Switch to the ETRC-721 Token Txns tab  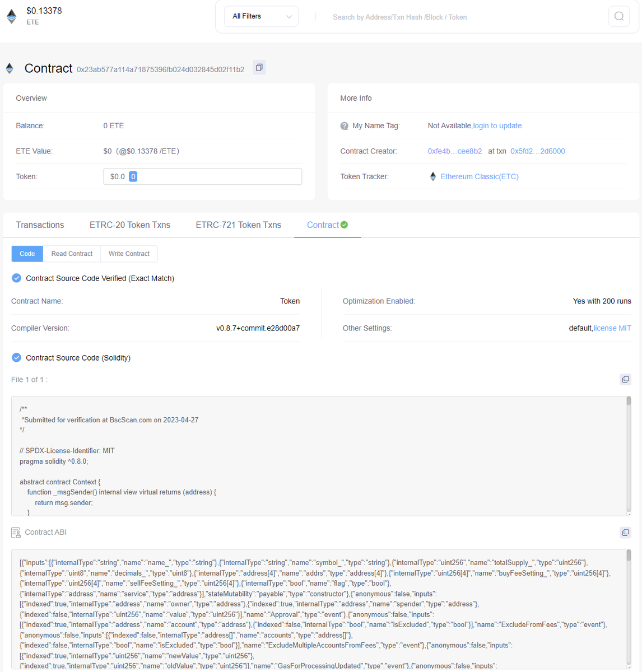pyautogui.click(x=239, y=225)
